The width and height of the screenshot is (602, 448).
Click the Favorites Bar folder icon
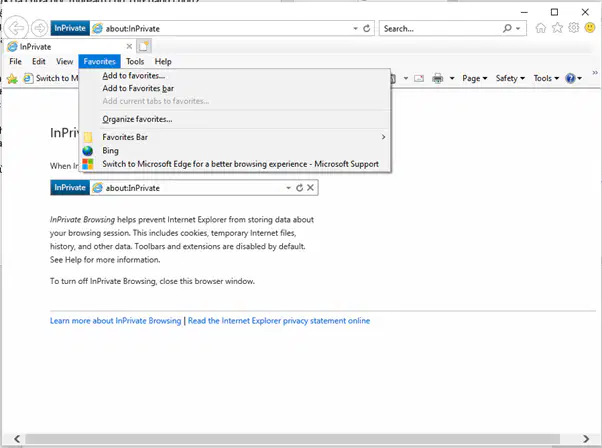[x=88, y=137]
